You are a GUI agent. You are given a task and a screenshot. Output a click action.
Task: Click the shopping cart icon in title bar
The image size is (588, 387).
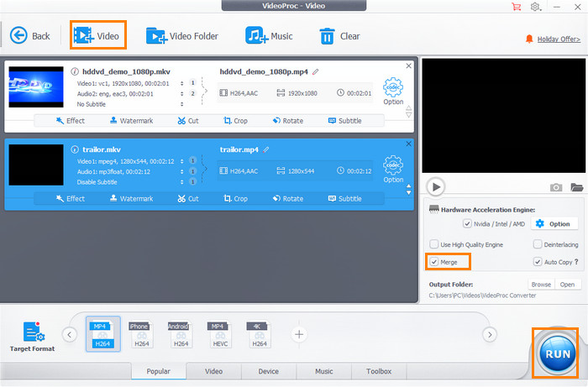515,7
